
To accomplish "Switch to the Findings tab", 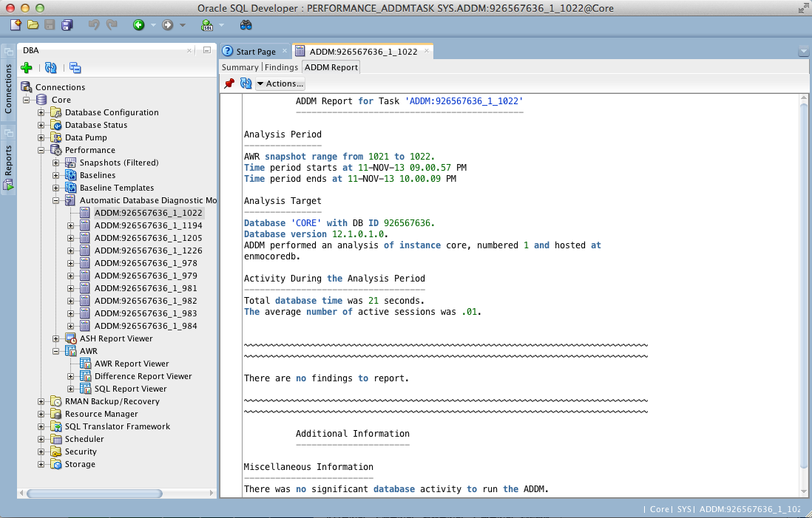I will coord(281,67).
